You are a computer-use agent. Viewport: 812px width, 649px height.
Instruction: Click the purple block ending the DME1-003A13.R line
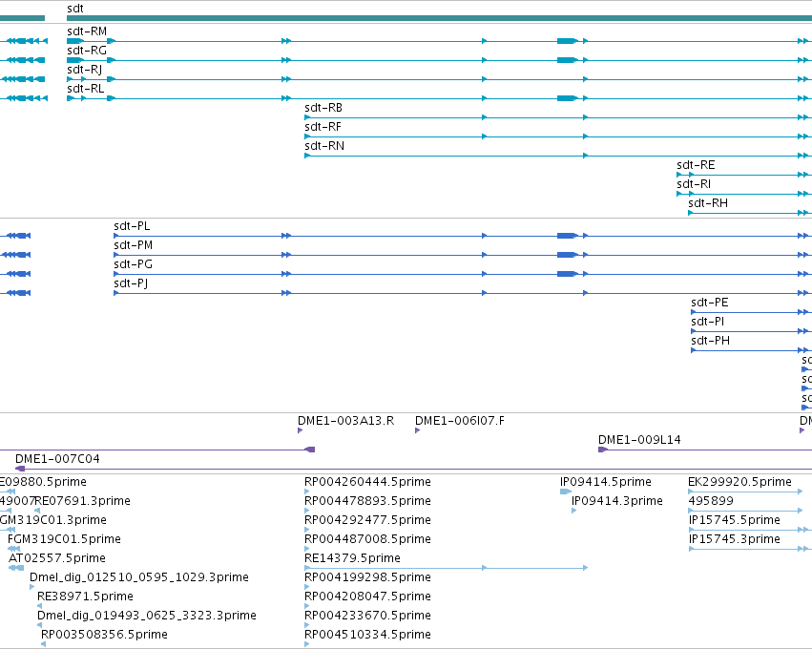coord(310,450)
